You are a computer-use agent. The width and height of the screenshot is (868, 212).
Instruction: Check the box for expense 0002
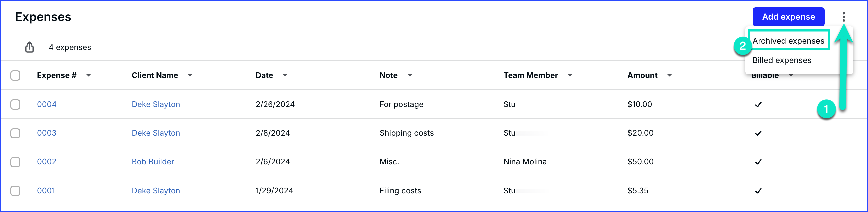point(15,162)
